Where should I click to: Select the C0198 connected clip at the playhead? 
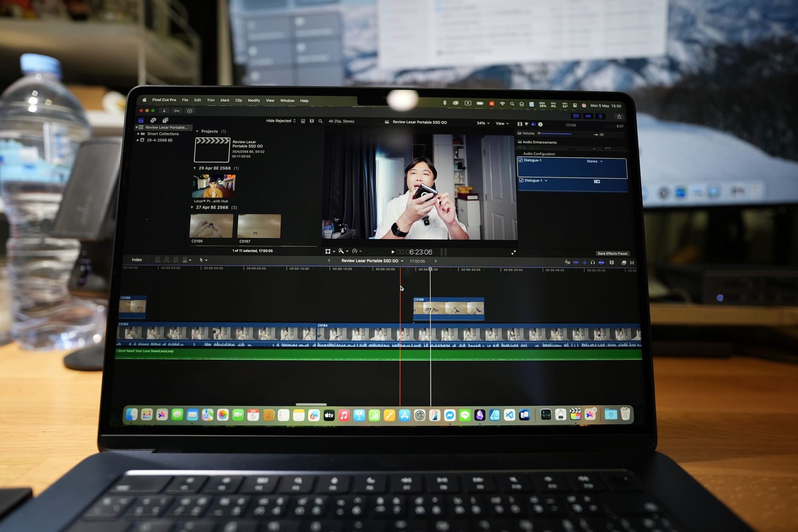[448, 309]
